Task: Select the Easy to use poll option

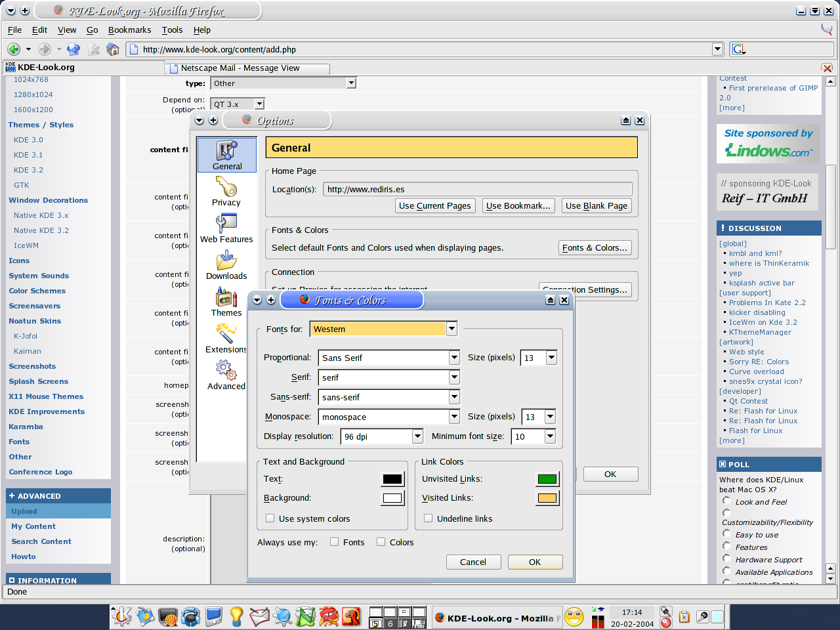Action: 726,534
